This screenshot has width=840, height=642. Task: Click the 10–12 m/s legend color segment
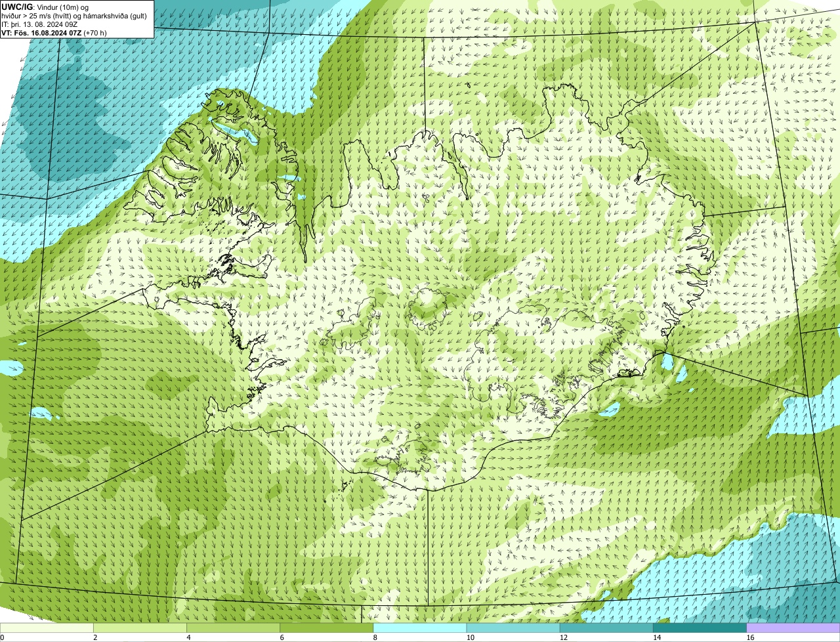[513, 628]
